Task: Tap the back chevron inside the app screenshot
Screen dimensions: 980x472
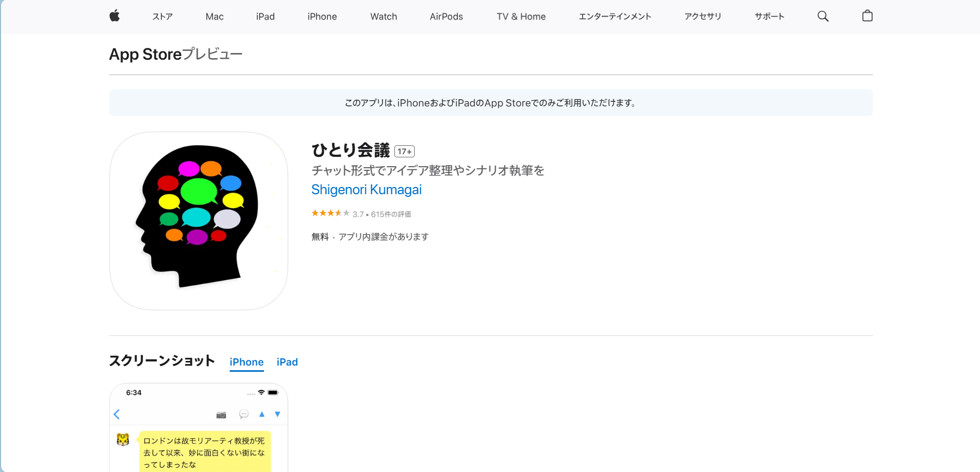Action: (x=117, y=414)
